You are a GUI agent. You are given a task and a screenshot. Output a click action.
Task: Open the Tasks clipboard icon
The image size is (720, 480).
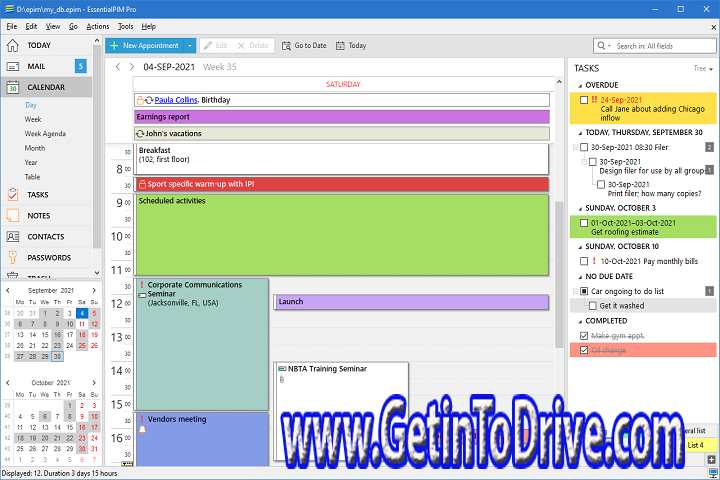13,195
